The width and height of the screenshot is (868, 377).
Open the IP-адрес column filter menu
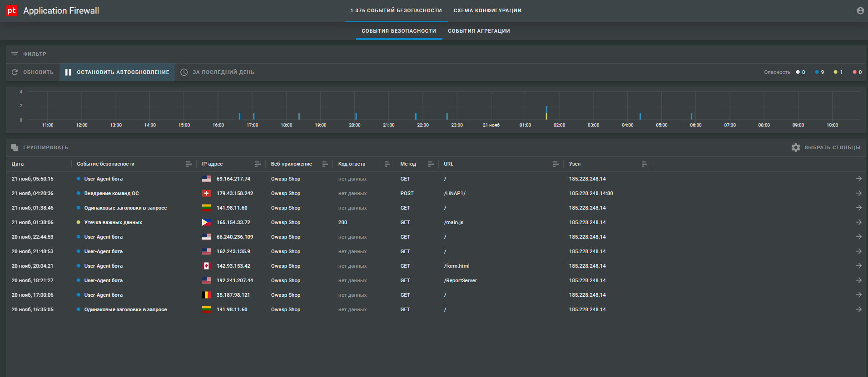(x=258, y=164)
